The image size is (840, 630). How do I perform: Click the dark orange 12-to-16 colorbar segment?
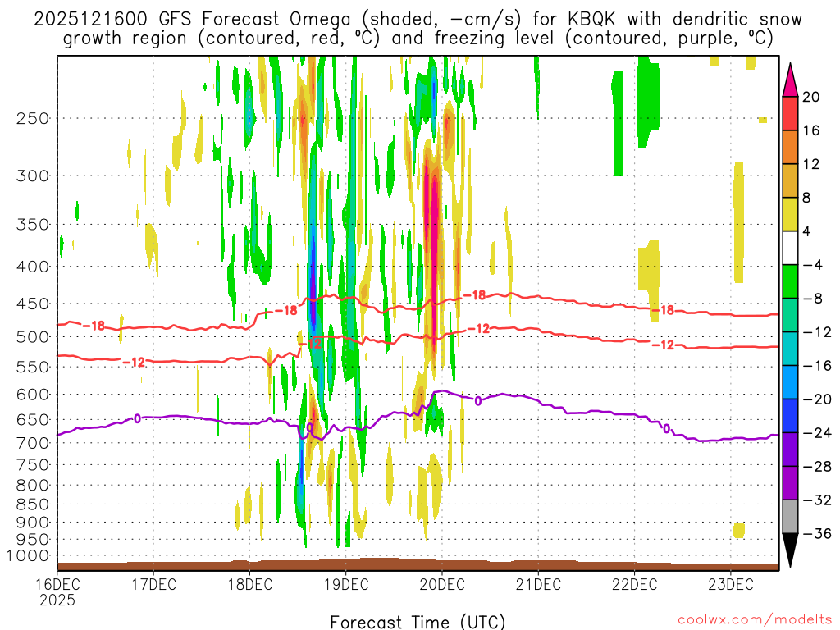pos(790,148)
